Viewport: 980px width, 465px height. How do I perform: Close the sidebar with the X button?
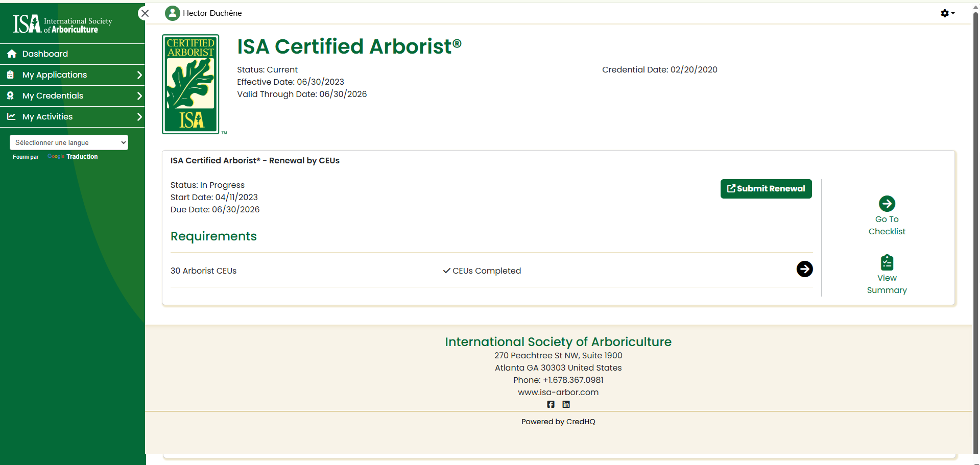click(x=145, y=13)
